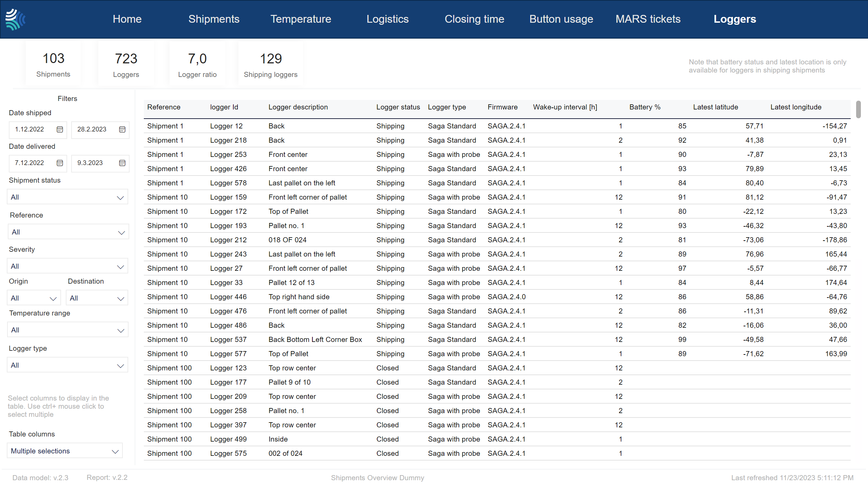Click the 723 Loggers summary card
Image resolution: width=868 pixels, height=488 pixels.
tap(126, 64)
